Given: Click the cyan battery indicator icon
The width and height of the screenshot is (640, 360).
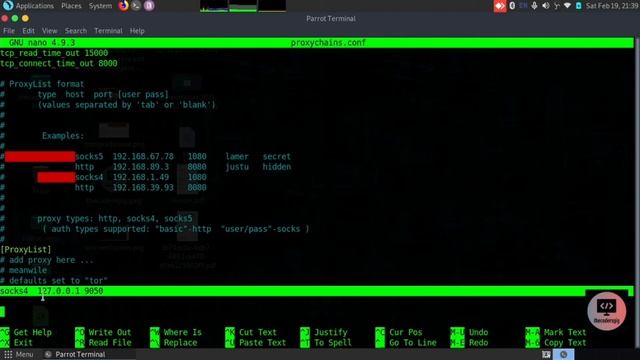Looking at the screenshot, I should [x=578, y=6].
